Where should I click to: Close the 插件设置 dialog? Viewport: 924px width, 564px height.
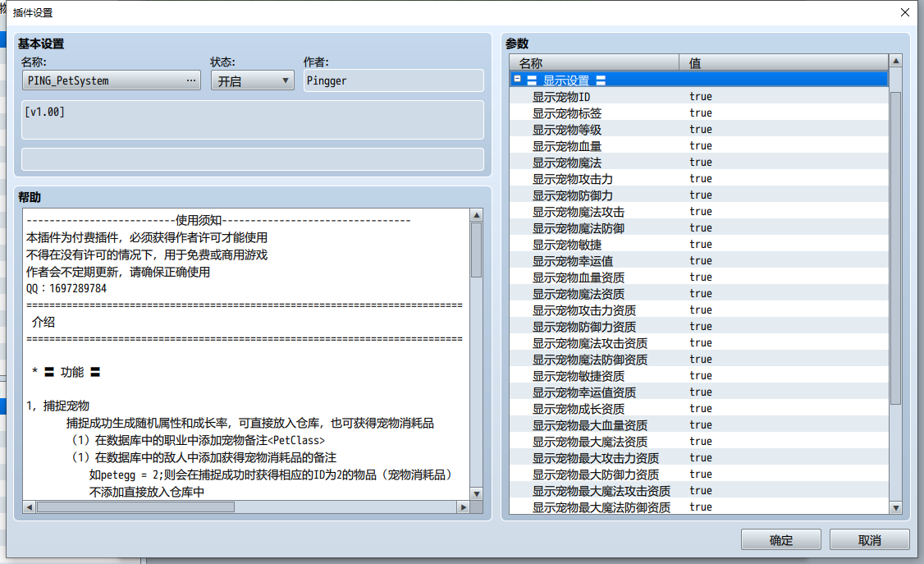(905, 12)
